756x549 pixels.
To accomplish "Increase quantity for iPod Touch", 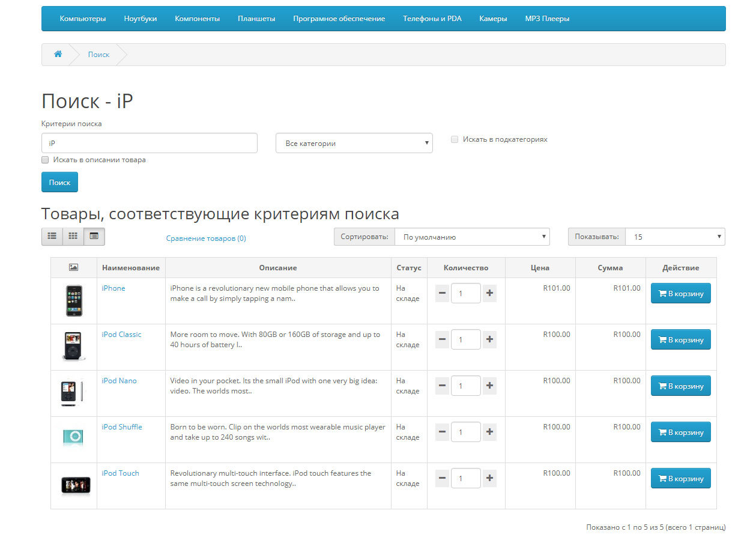I will click(489, 478).
